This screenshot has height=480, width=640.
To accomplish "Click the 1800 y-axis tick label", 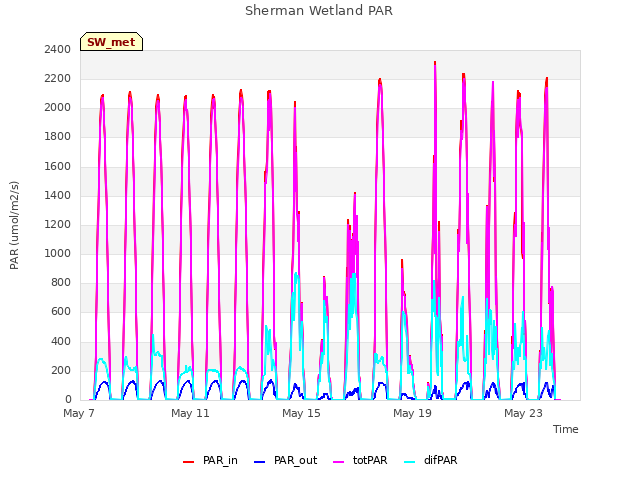I will coord(58,137).
